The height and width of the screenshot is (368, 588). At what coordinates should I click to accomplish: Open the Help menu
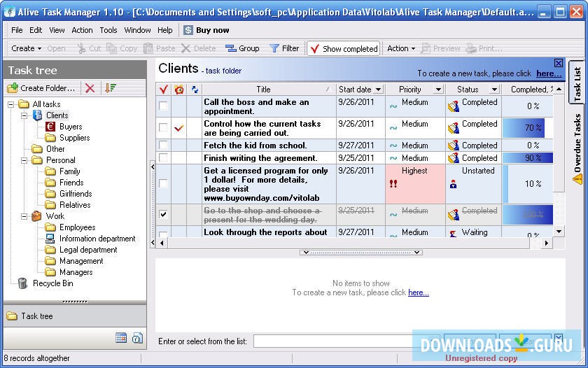[164, 30]
